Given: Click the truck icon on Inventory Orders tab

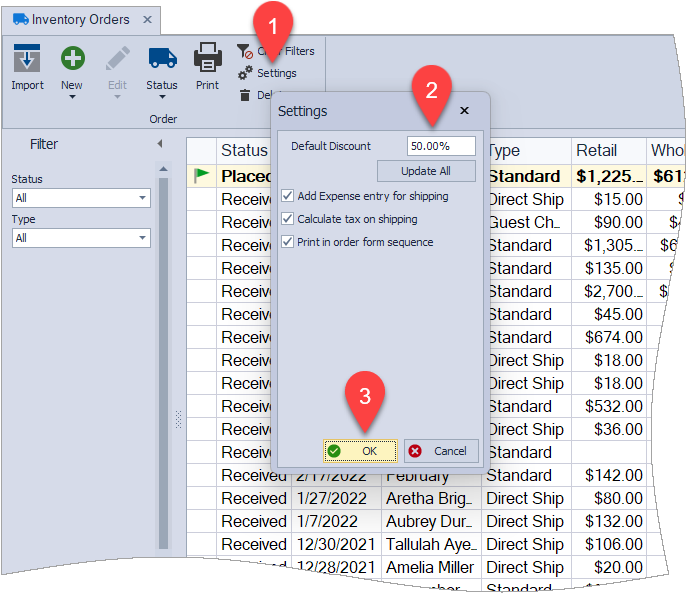Looking at the screenshot, I should click(x=21, y=19).
